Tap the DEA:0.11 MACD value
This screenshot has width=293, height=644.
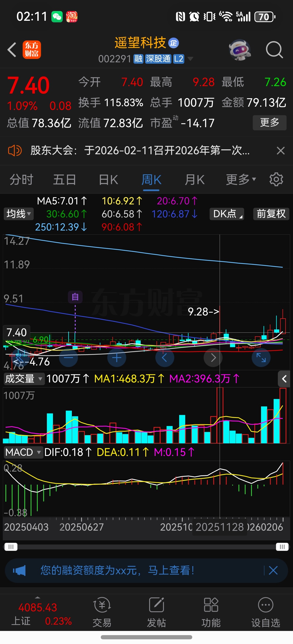tap(123, 452)
